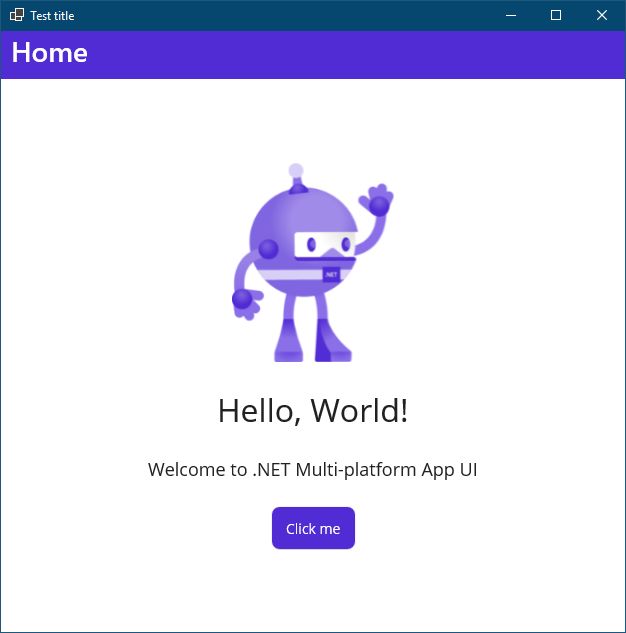This screenshot has width=626, height=633.
Task: Select the "Hello, World!" heading text
Action: [x=313, y=411]
